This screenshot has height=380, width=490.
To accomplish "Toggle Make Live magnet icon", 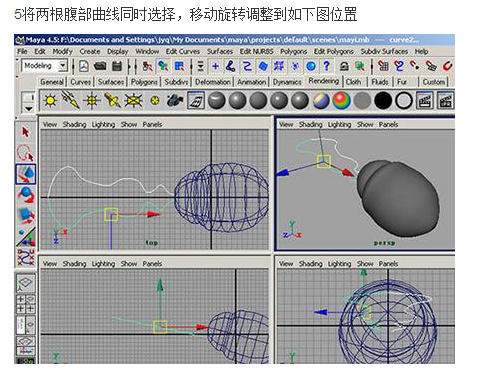I will point(447,66).
